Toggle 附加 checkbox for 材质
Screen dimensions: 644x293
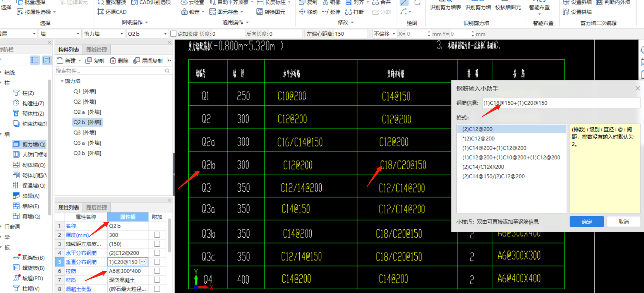pos(157,280)
